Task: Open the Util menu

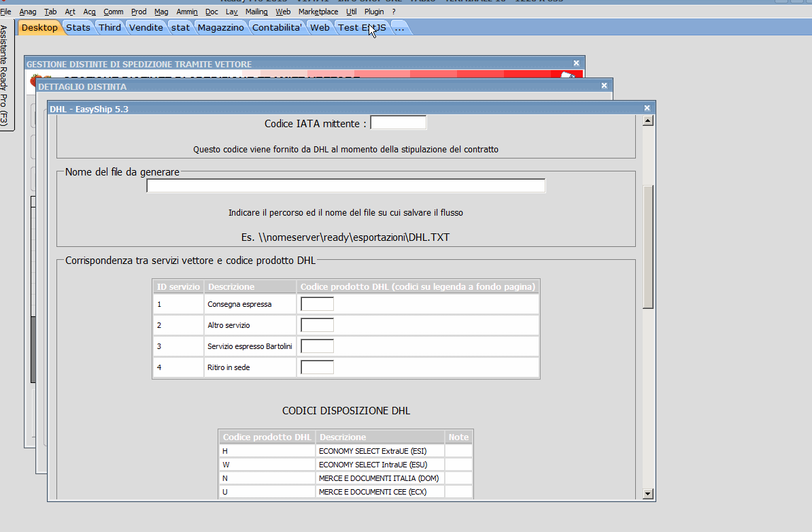Action: (351, 12)
